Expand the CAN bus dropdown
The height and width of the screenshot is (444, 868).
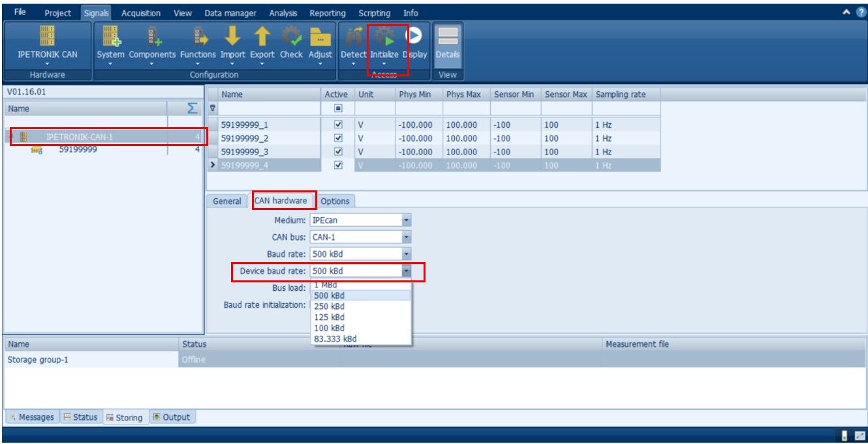tap(406, 237)
